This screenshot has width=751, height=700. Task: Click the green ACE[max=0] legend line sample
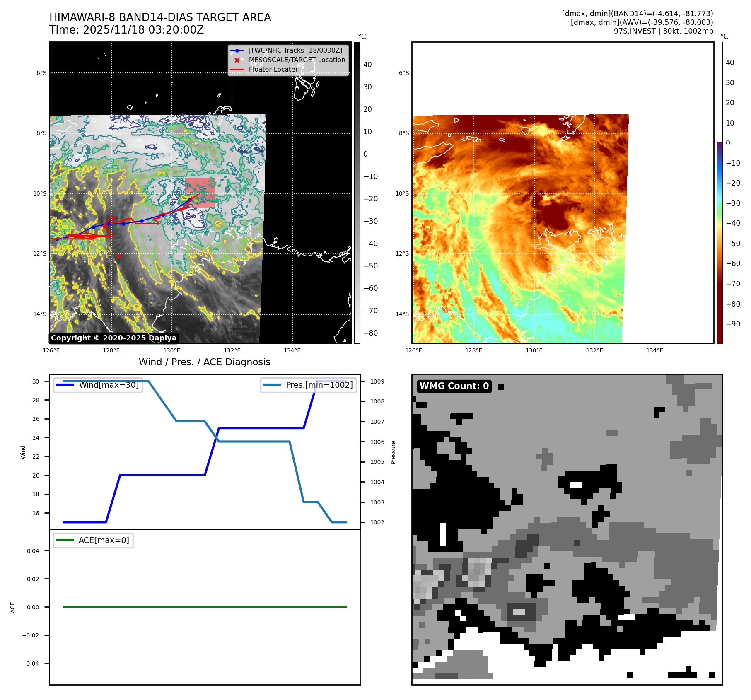pos(65,540)
